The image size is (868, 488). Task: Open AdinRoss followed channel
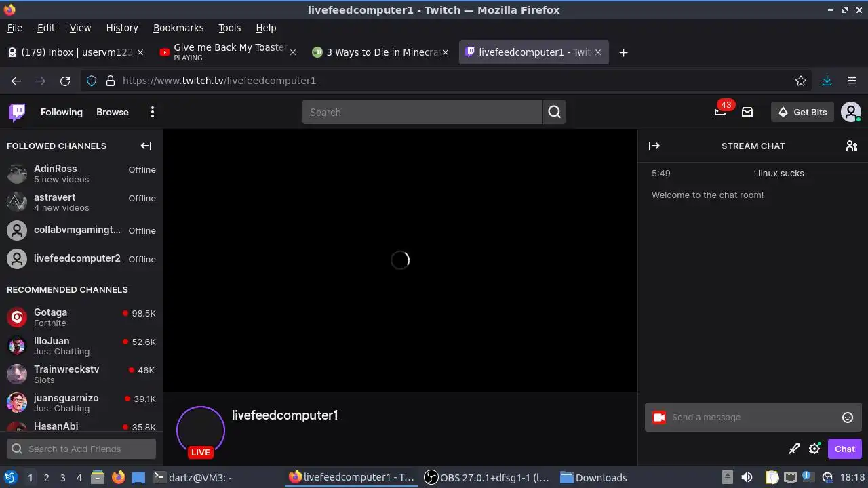click(x=81, y=174)
